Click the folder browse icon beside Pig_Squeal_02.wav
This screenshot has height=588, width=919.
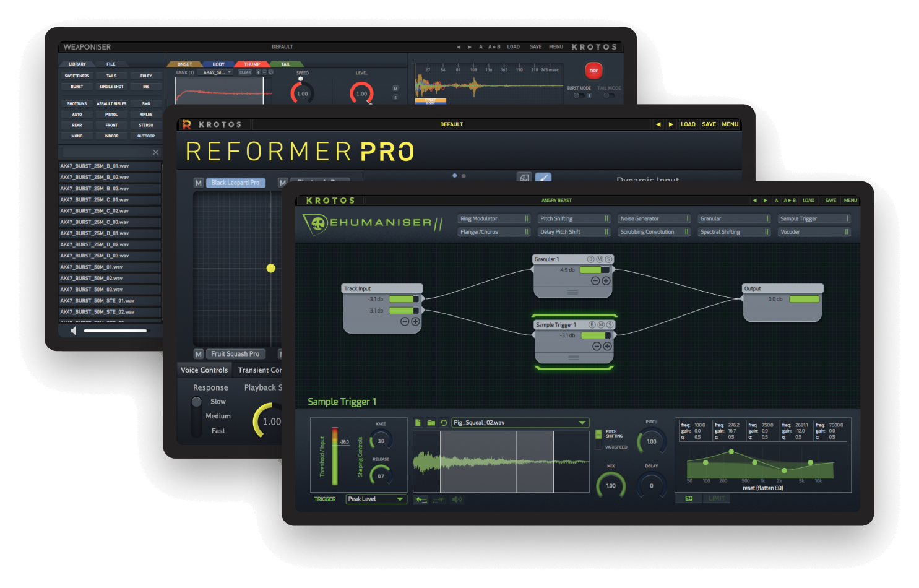click(431, 423)
